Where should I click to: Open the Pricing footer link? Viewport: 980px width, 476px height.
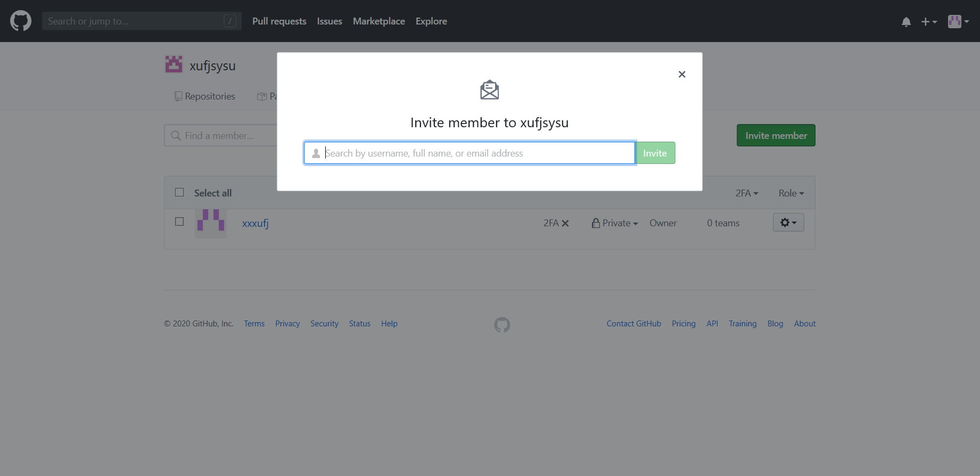683,324
